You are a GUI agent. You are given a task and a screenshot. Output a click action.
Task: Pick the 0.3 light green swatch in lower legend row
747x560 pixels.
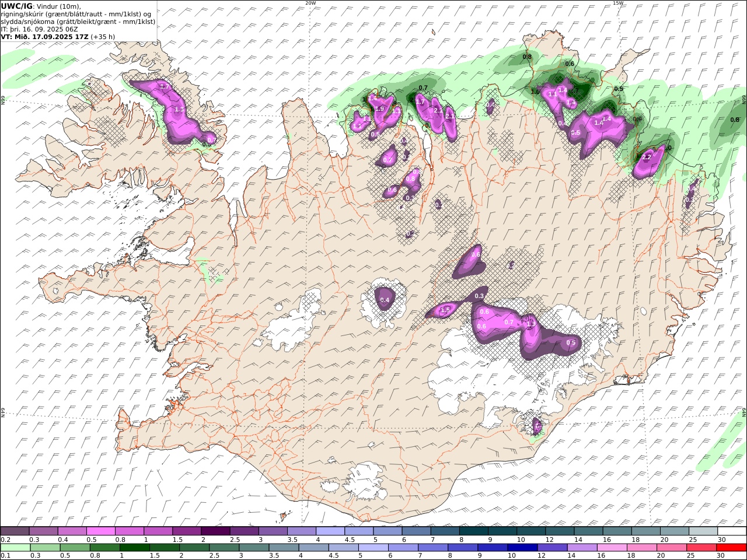pyautogui.click(x=45, y=548)
